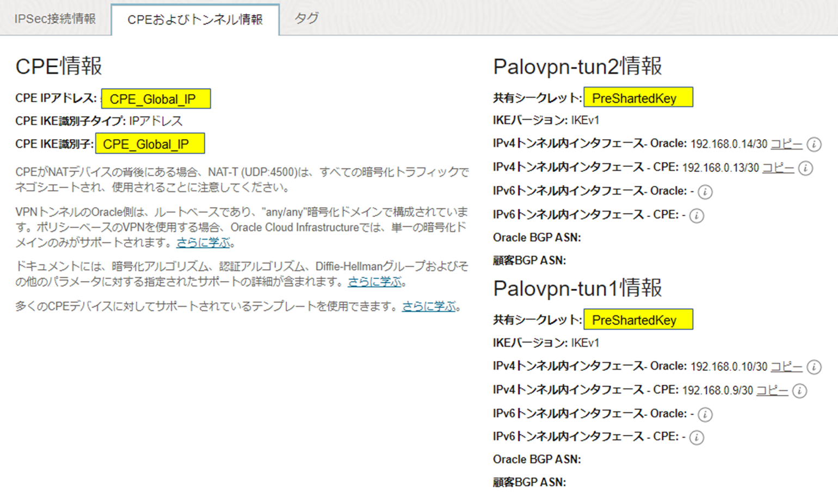Click the CPE情報 heading
Screen dimensions: 838x504
click(59, 66)
